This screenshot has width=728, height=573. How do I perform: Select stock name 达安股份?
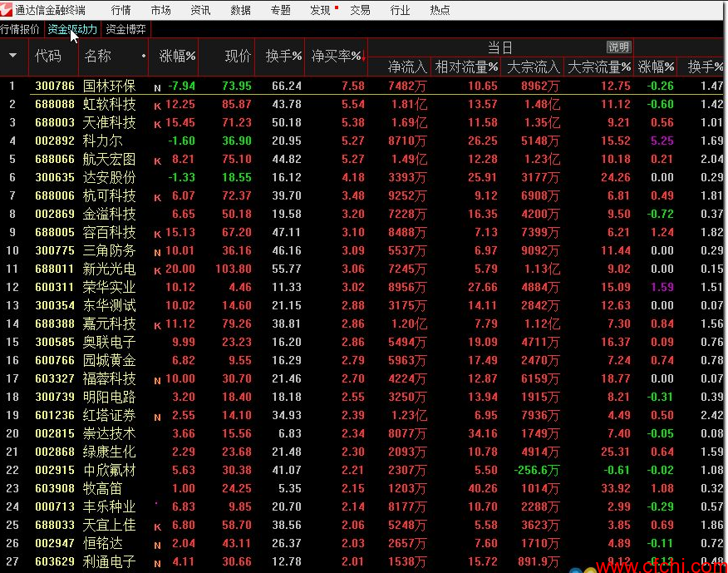tap(109, 177)
